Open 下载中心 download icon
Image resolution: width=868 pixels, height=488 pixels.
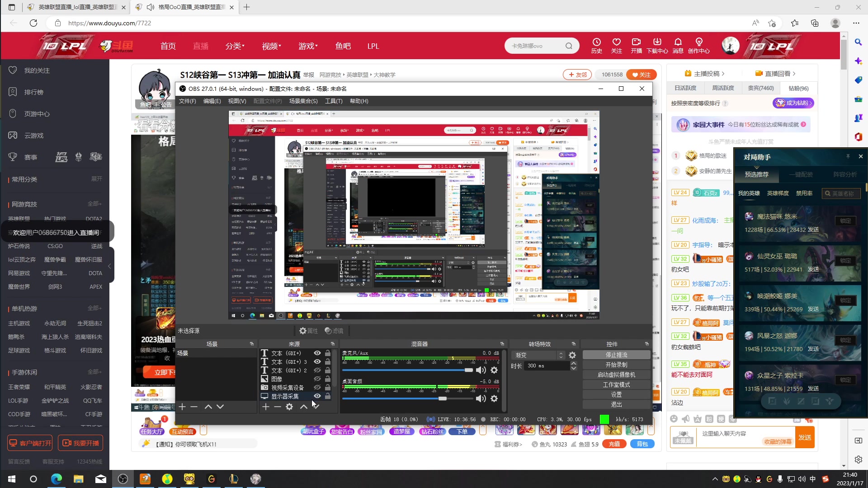click(657, 45)
